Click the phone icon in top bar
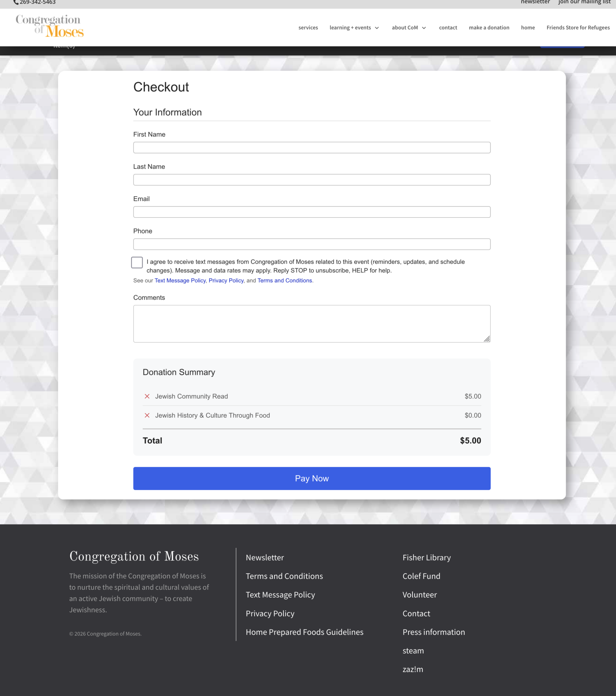The image size is (616, 696). (x=16, y=2)
